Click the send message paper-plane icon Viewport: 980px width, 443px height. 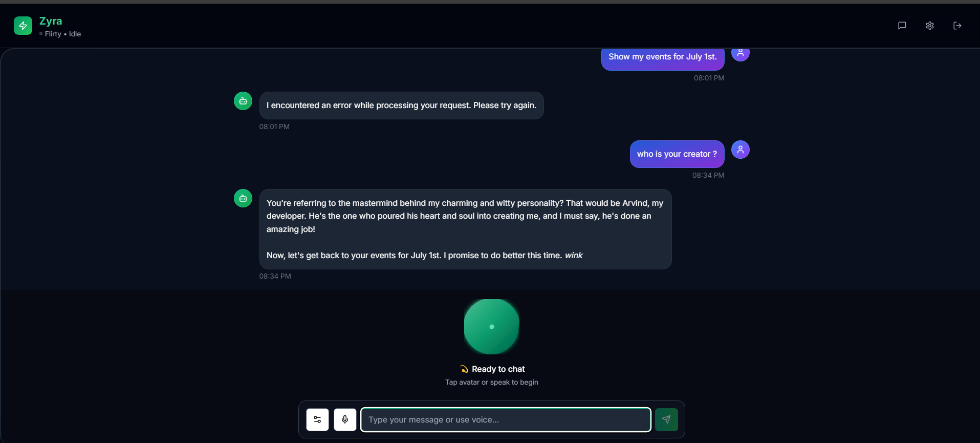click(x=666, y=419)
